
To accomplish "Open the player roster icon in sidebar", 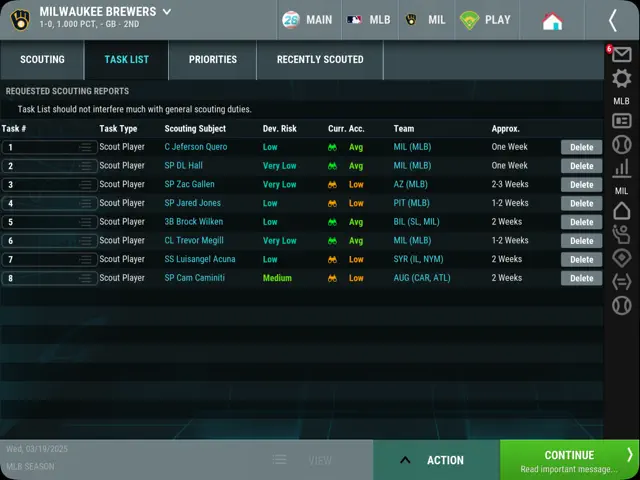I will pos(621,235).
